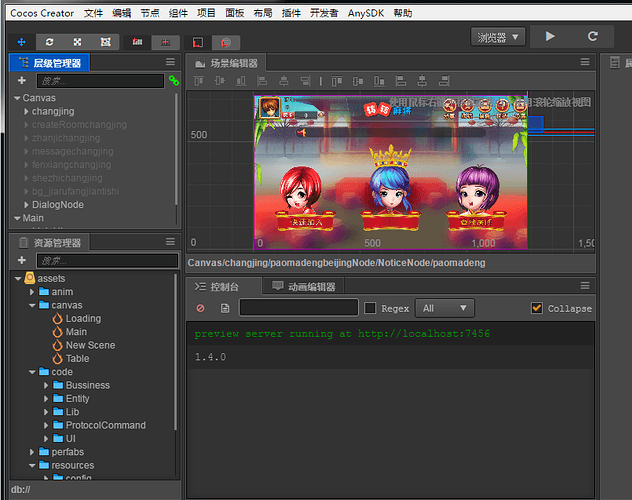The image size is (632, 500).
Task: Distribute nodes evenly by horizontal centers
Action: pyautogui.click(x=422, y=81)
